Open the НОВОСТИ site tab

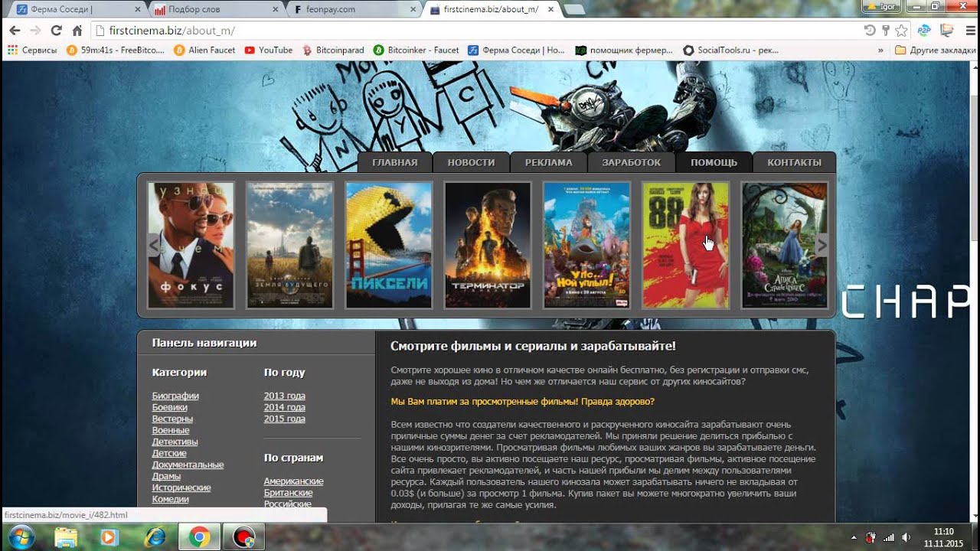click(x=472, y=162)
